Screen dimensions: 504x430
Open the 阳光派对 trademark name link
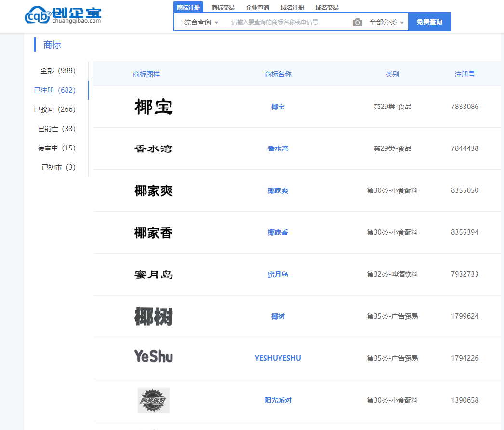[278, 400]
